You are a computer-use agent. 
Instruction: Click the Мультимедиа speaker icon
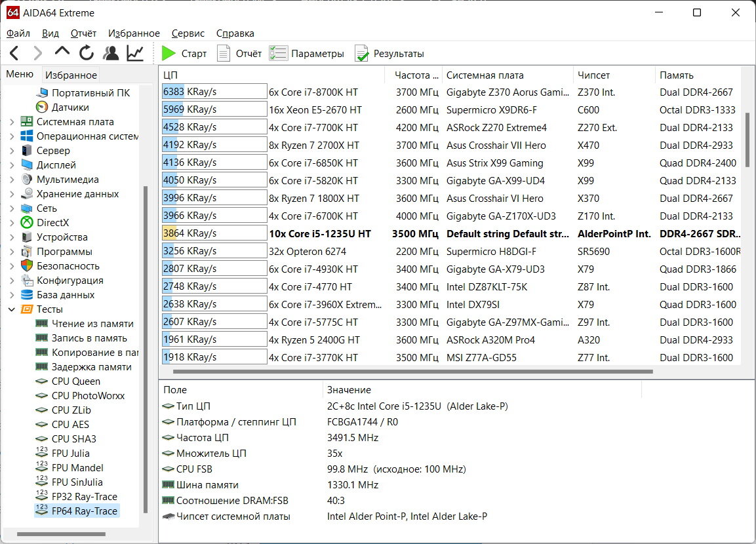click(27, 179)
